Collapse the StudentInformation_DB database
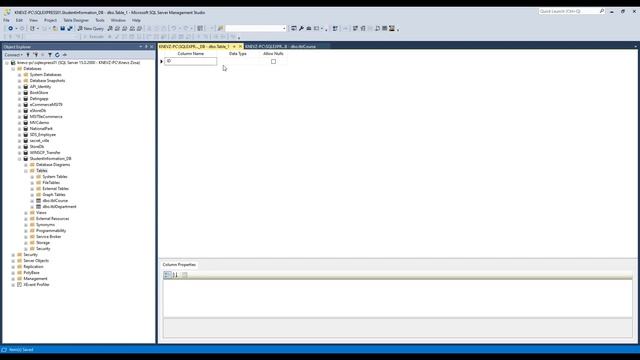Viewport: 640px width, 360px height. pyautogui.click(x=20, y=158)
